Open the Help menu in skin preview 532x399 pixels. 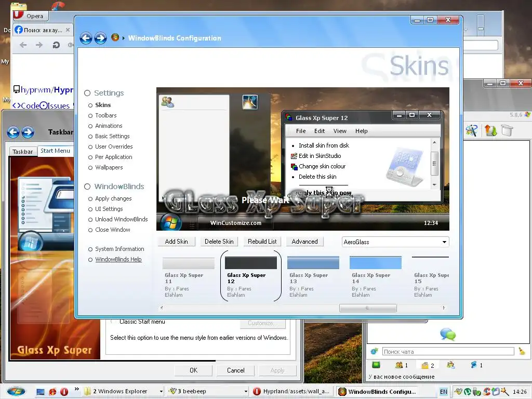click(x=362, y=131)
